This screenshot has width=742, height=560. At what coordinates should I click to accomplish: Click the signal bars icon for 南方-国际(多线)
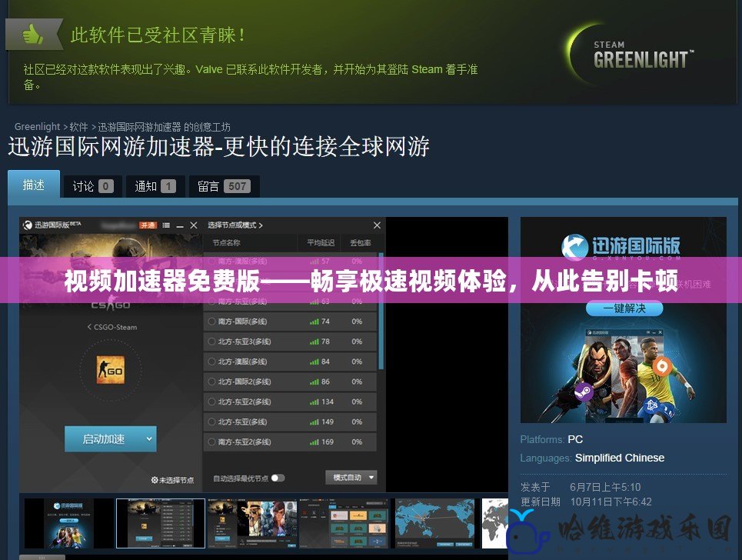[x=314, y=322]
